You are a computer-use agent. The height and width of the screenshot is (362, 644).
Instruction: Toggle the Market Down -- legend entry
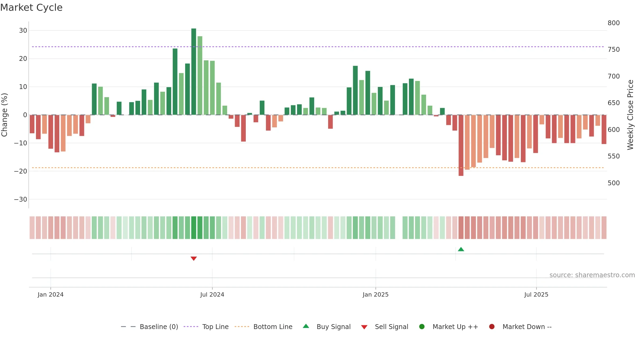[x=520, y=327]
